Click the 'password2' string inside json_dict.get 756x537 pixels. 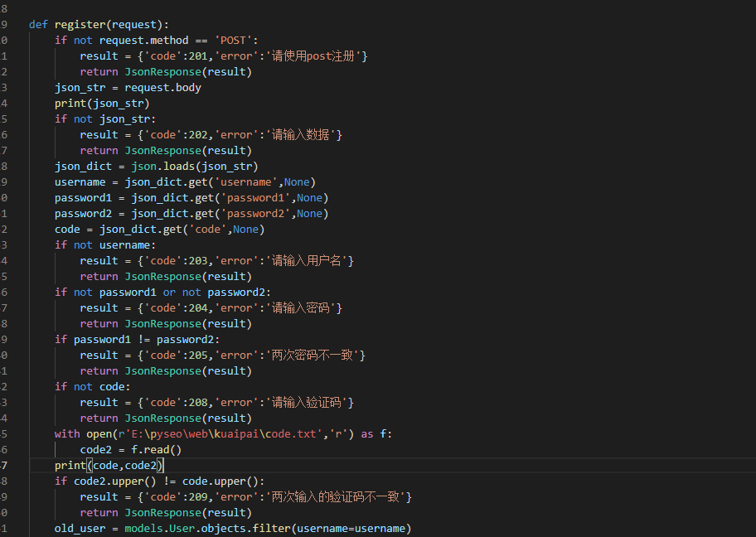tap(256, 214)
